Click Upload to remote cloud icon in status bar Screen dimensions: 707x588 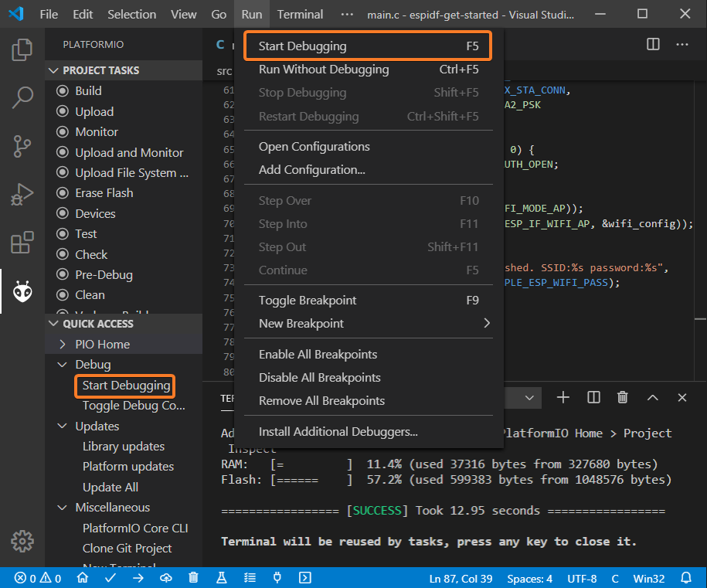pos(166,578)
